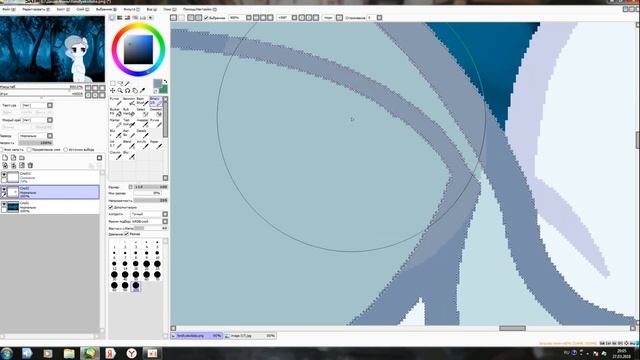
Task: Select the Bucket fill tool
Action: [x=115, y=112]
